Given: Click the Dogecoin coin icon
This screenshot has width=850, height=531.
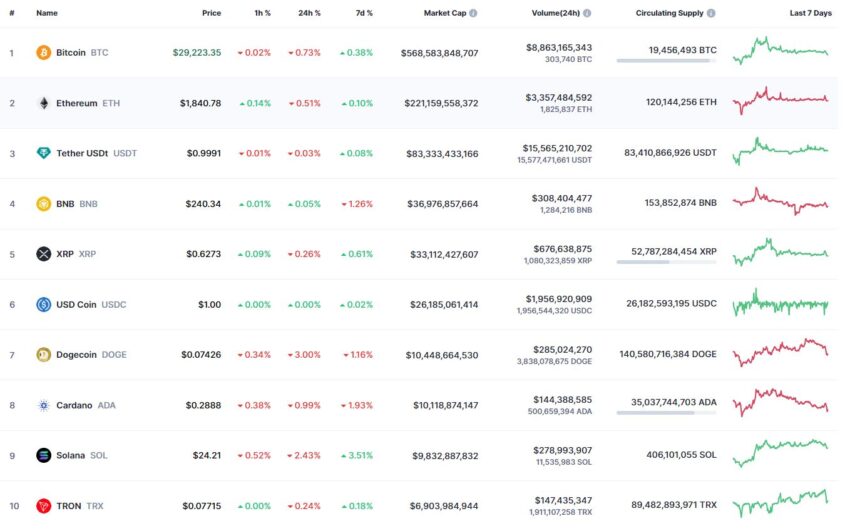Looking at the screenshot, I should [43, 355].
